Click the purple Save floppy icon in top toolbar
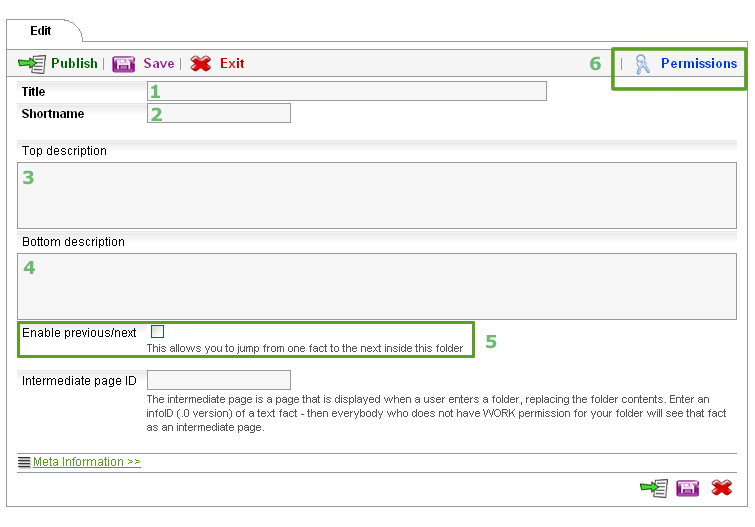 tap(123, 64)
